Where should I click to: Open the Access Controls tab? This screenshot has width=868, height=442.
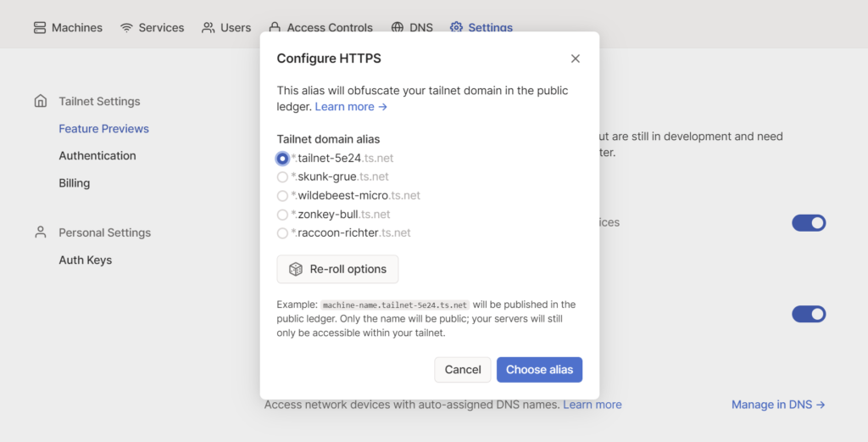click(x=320, y=28)
